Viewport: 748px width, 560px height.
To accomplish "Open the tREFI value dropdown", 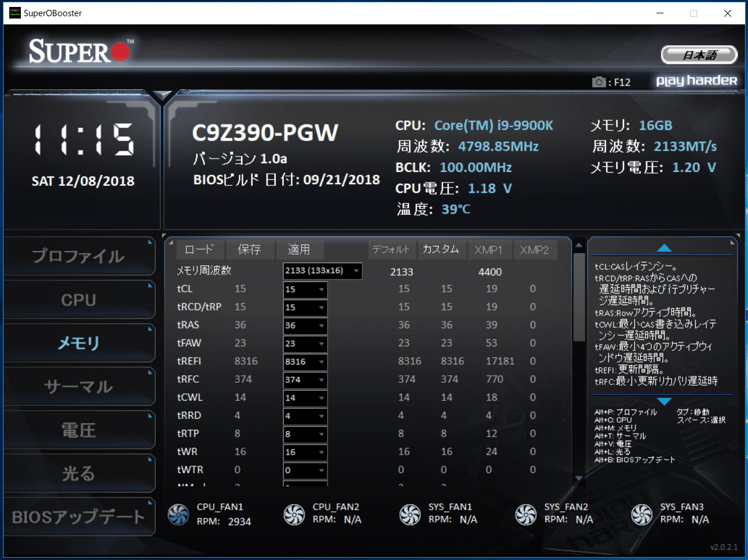I will click(x=305, y=361).
